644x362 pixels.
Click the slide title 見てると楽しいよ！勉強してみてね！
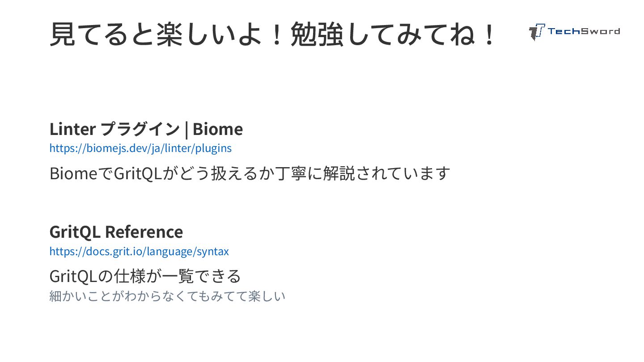click(273, 34)
